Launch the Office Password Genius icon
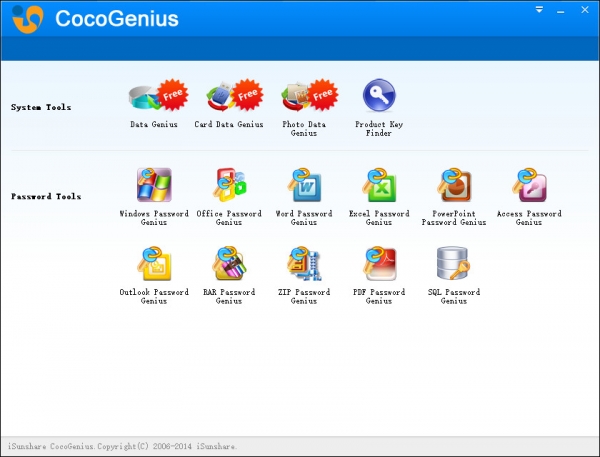This screenshot has width=600, height=457. (x=229, y=185)
